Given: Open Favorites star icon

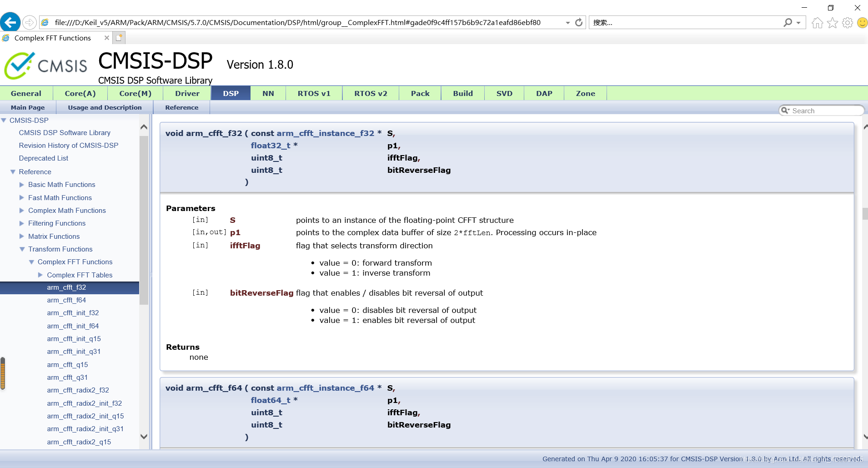Looking at the screenshot, I should point(833,23).
